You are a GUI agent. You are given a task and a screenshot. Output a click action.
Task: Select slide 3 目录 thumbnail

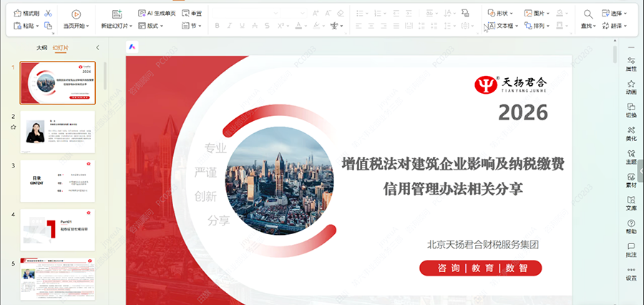tap(57, 180)
